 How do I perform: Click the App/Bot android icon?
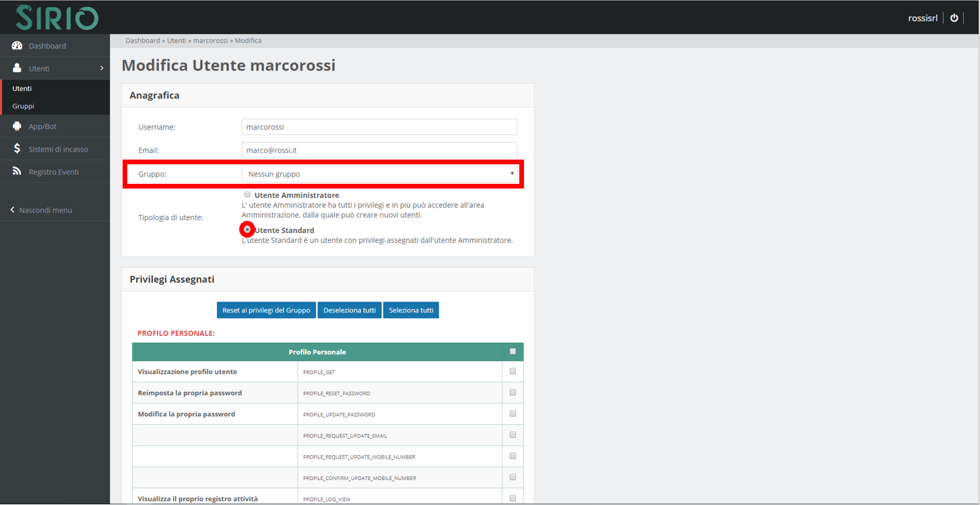click(x=18, y=127)
